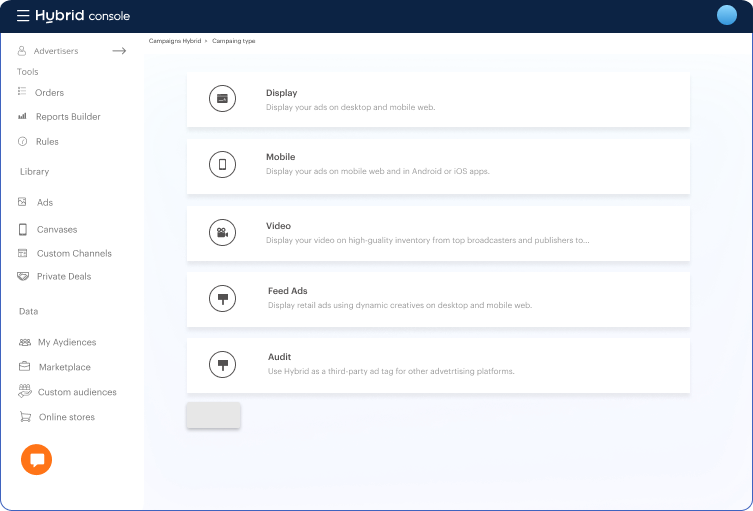Open the Orders menu item

pos(49,93)
